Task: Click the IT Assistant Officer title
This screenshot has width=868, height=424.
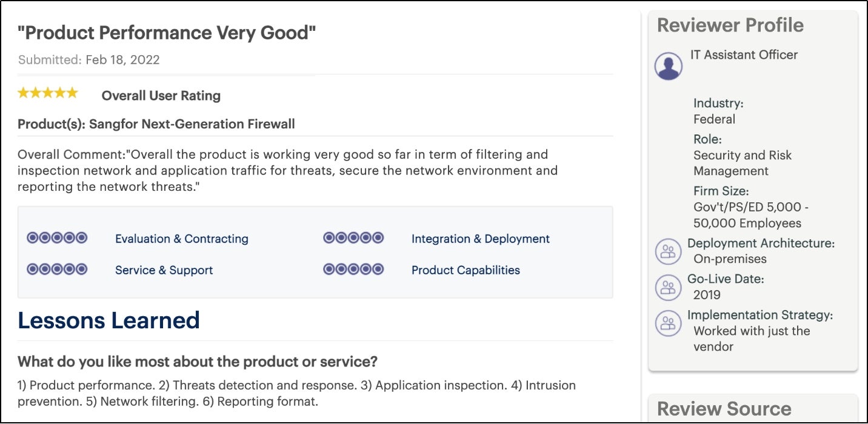Action: (x=744, y=55)
